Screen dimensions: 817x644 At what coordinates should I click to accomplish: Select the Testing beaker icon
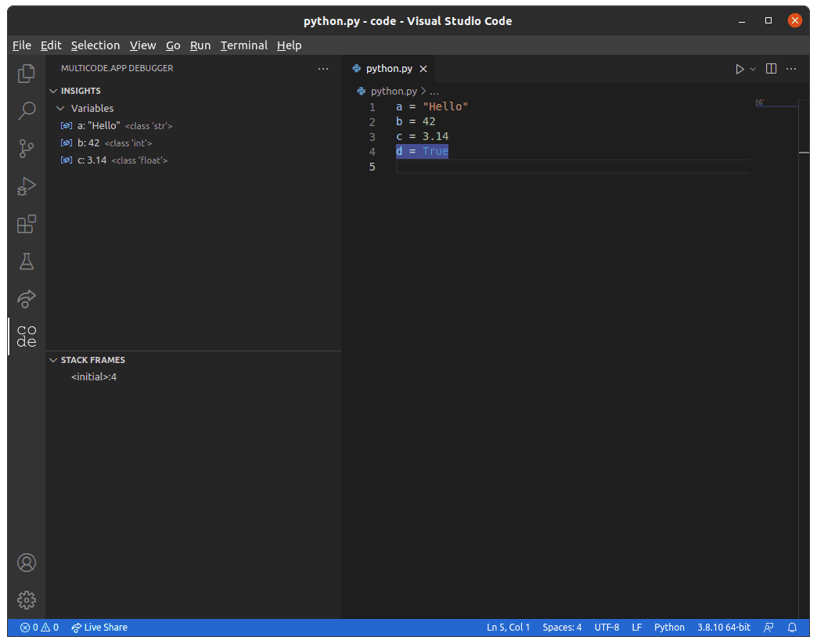tap(26, 261)
